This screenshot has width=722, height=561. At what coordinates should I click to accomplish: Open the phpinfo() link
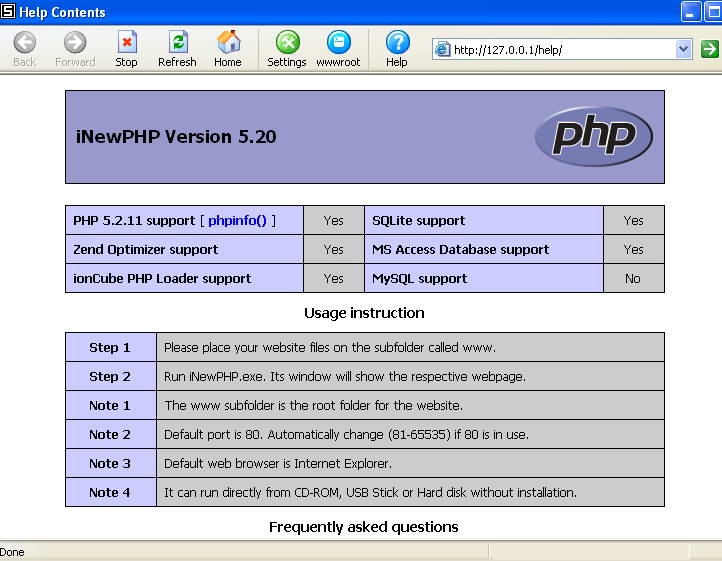click(x=237, y=221)
